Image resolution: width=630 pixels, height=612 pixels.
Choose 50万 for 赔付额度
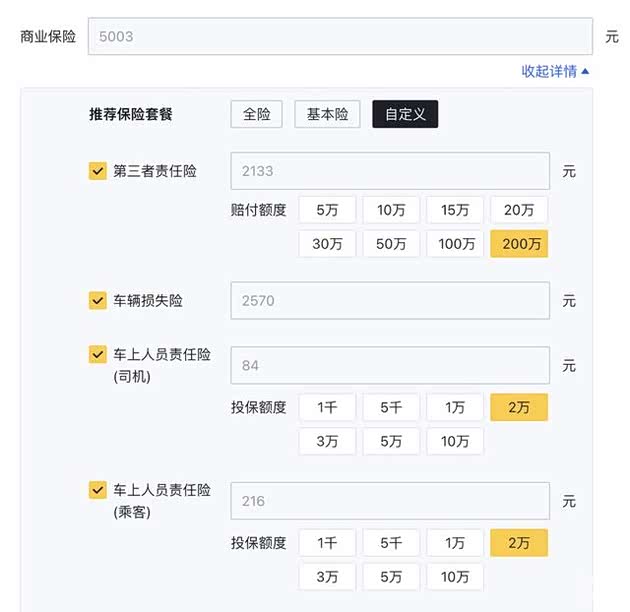point(391,244)
